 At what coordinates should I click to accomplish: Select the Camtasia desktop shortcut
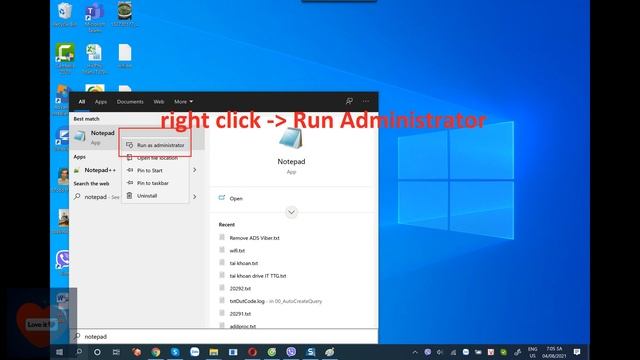(64, 58)
